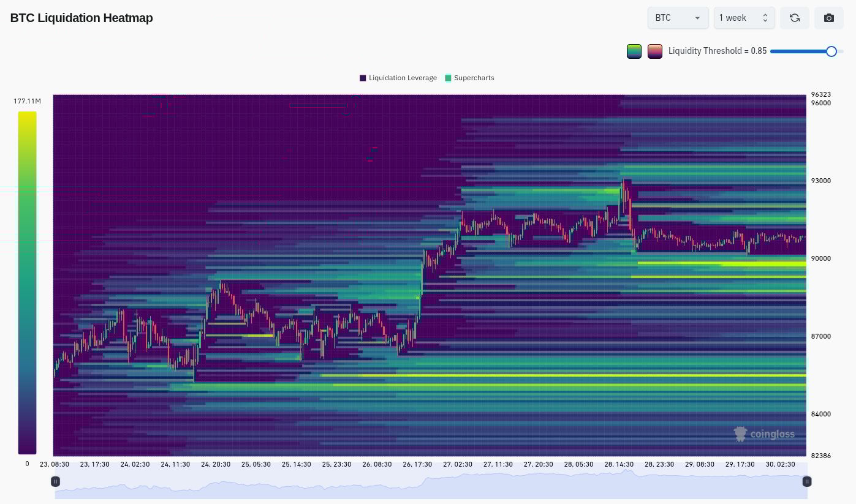Open the BTC coin dropdown
The width and height of the screenshot is (856, 504).
coord(678,18)
